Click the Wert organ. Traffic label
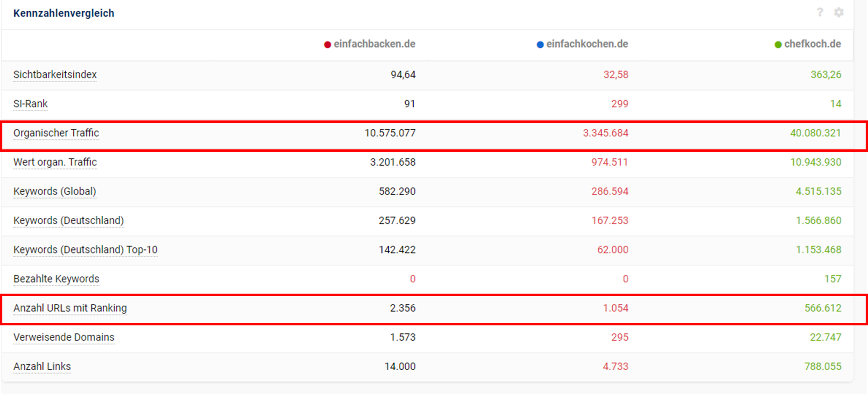The height and width of the screenshot is (394, 868). pos(55,162)
